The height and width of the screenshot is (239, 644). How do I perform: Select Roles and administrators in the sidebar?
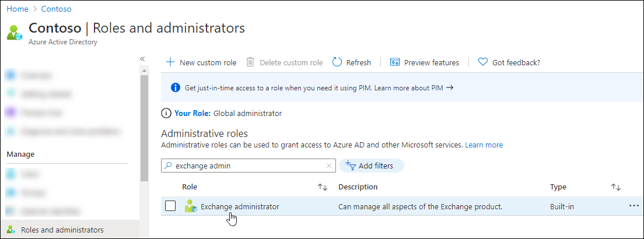click(62, 230)
